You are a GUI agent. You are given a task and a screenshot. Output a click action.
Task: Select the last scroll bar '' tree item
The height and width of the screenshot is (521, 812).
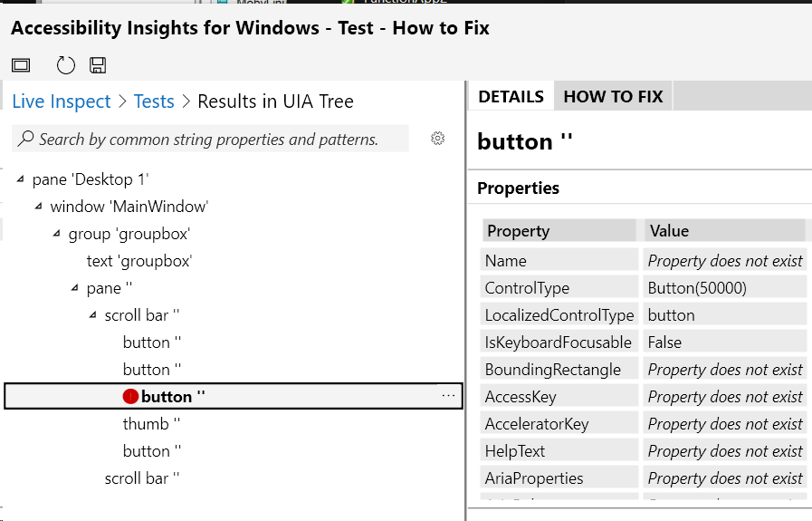pyautogui.click(x=142, y=478)
